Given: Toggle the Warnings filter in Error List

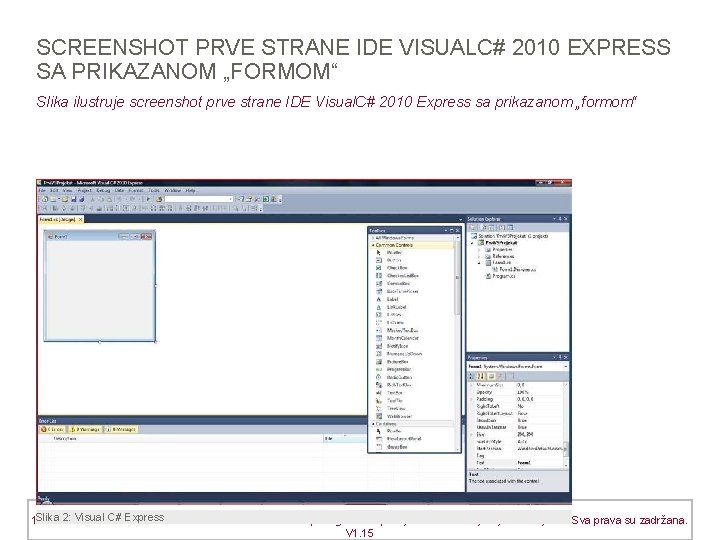Looking at the screenshot, I should pyautogui.click(x=85, y=429).
